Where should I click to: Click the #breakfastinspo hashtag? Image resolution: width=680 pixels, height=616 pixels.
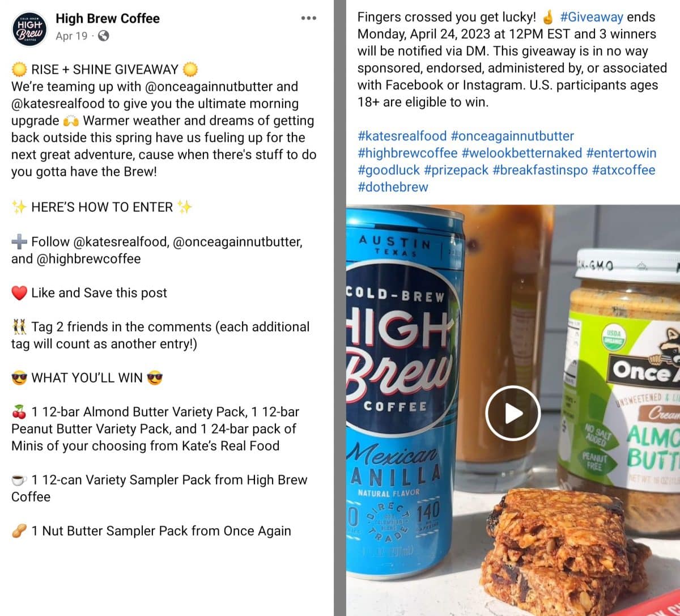[540, 170]
